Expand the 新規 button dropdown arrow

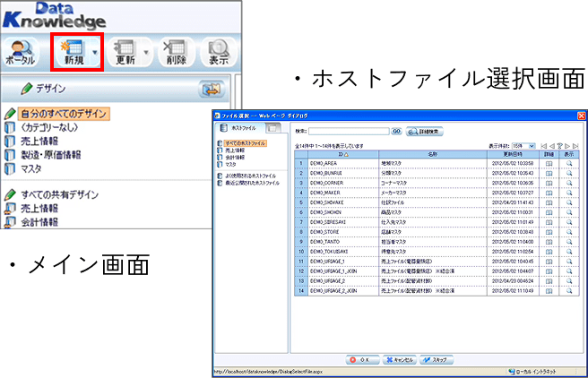pos(95,53)
